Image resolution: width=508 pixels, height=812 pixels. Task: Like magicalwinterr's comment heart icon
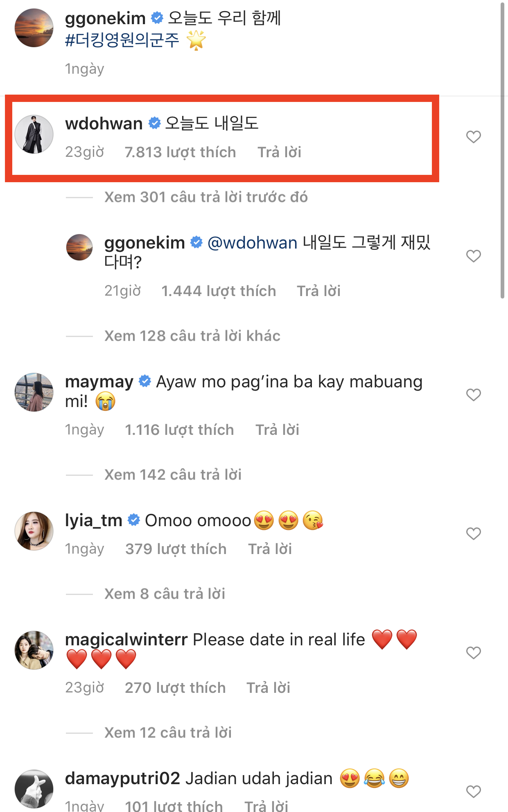[x=473, y=653]
